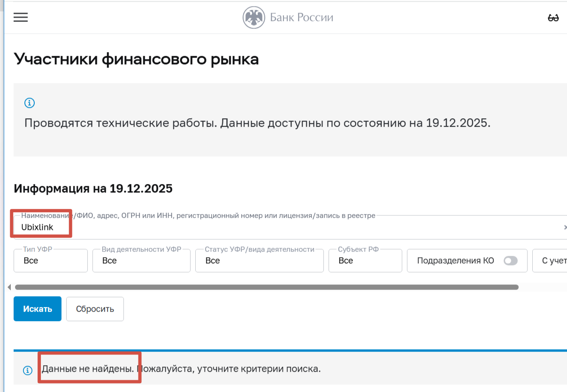567x392 pixels.
Task: Click info icon in technical works notice
Action: [29, 103]
